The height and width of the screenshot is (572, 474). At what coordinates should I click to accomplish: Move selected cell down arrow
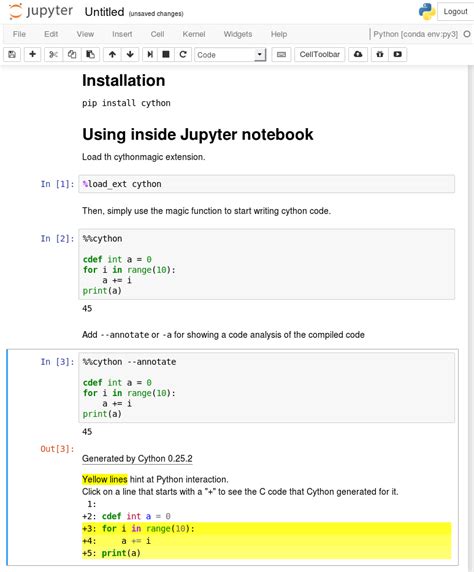[x=130, y=54]
